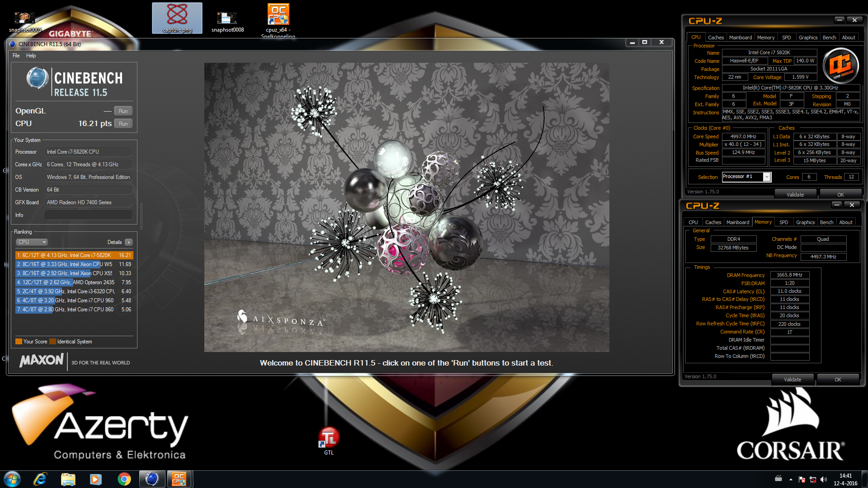868x488 pixels.
Task: Select the first ranking entry i7-5820K
Action: tap(74, 255)
